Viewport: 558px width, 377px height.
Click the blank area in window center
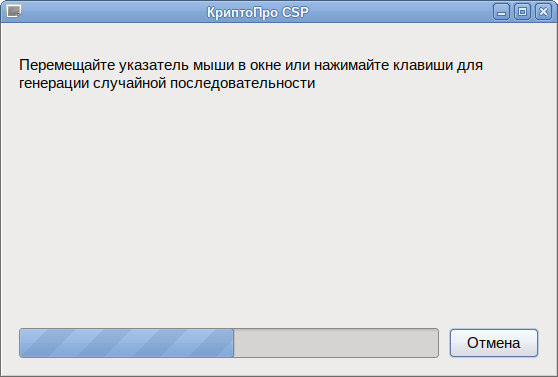click(x=279, y=199)
